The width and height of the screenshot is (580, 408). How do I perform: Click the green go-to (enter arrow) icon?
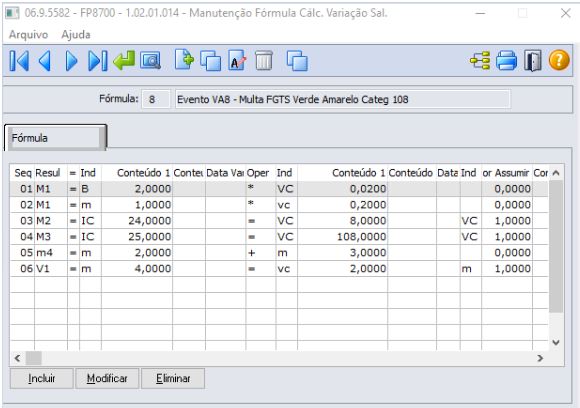(x=124, y=60)
